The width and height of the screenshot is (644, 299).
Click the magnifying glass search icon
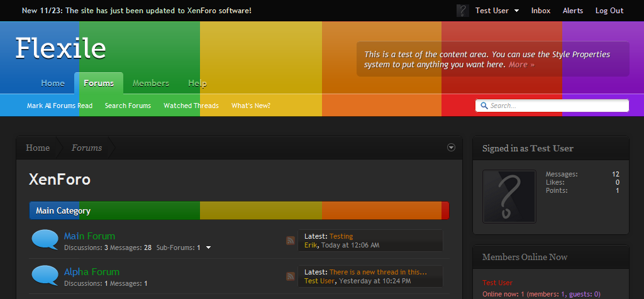click(x=484, y=106)
